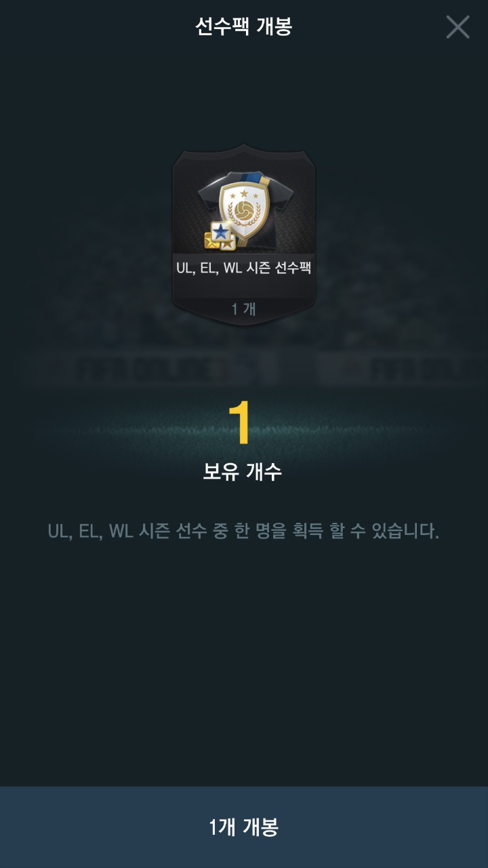Tap the blue star badge icon
Screen dimensions: 488x868
(x=221, y=232)
